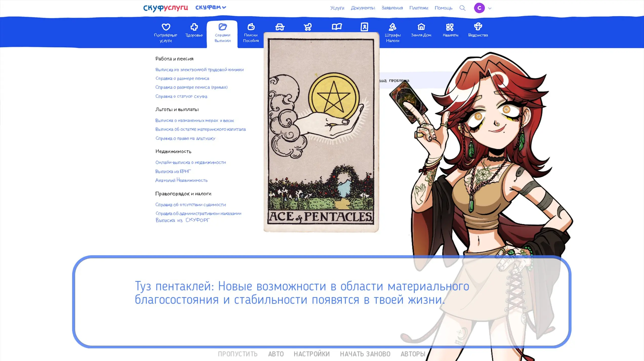Toggle the Авто auto-advance mode

point(276,354)
